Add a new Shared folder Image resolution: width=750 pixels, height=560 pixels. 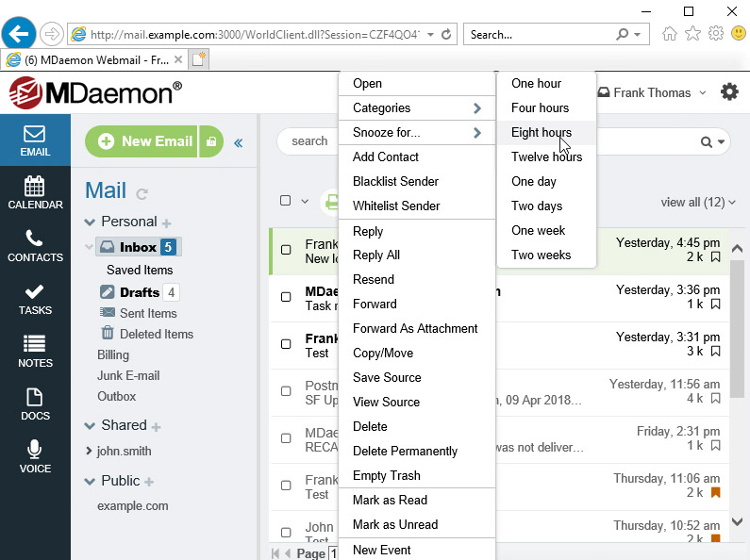pos(156,427)
